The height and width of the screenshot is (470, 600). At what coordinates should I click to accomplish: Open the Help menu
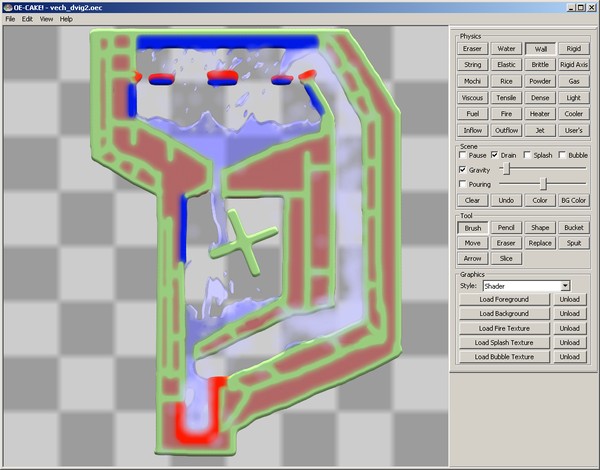(x=66, y=19)
